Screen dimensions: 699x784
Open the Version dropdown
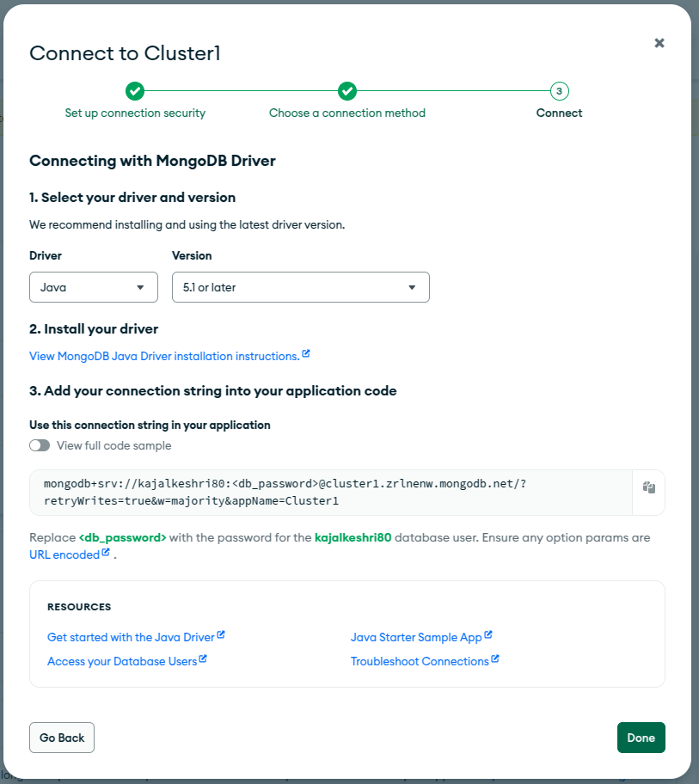click(300, 286)
